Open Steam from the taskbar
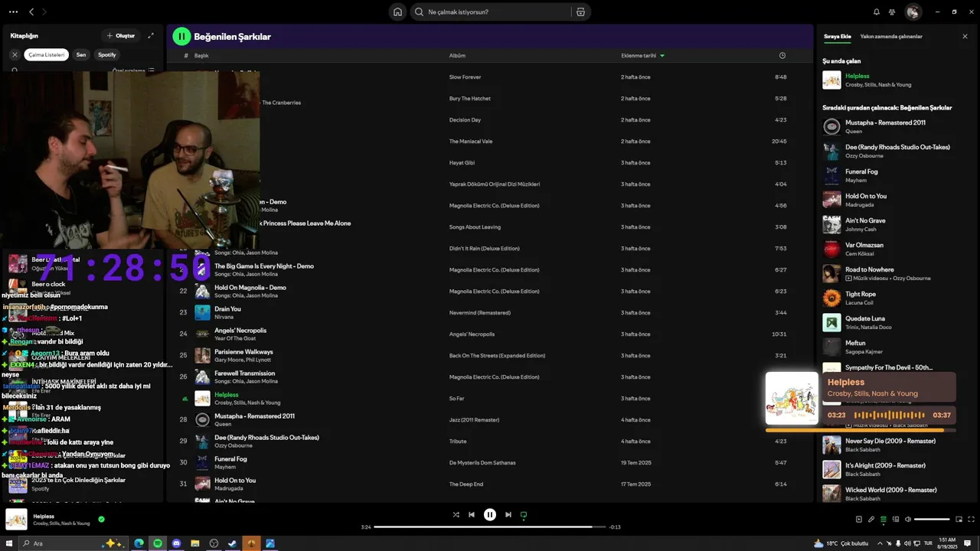The width and height of the screenshot is (980, 551). pos(233,543)
